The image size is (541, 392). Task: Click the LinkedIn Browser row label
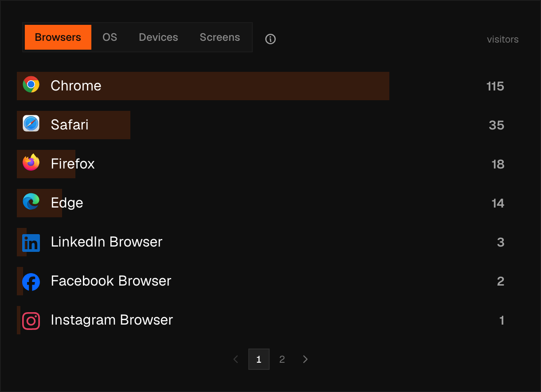(x=106, y=242)
